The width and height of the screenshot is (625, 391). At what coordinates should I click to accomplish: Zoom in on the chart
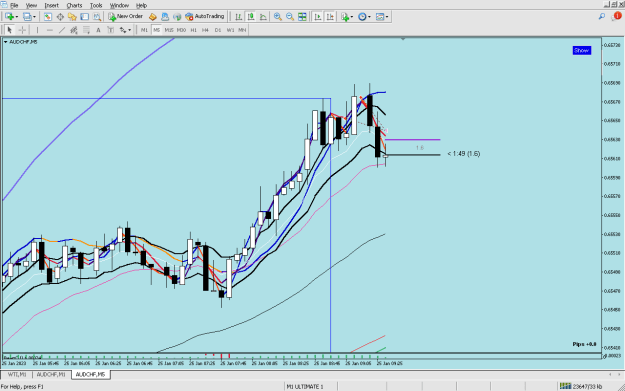point(277,17)
